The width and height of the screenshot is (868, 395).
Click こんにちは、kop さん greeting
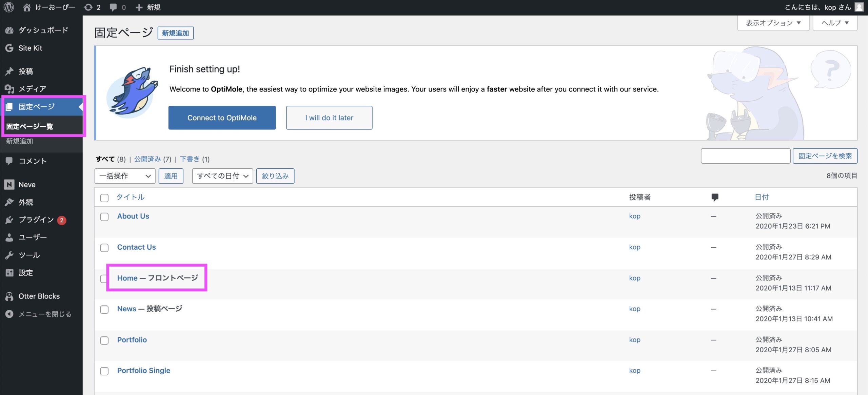pyautogui.click(x=818, y=7)
